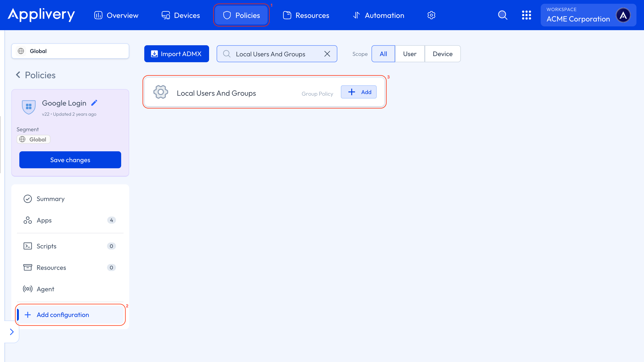Collapse back with the Policies chevron
The width and height of the screenshot is (644, 362).
18,75
